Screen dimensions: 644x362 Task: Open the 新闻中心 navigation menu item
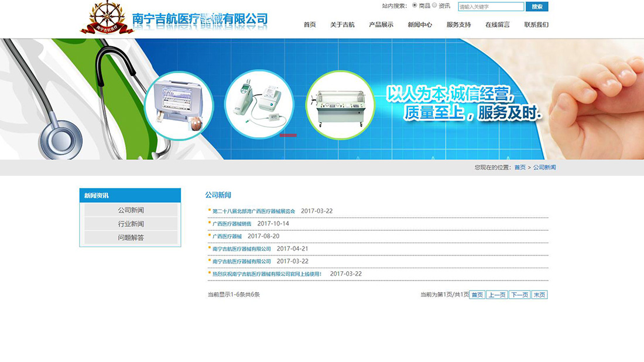click(x=420, y=25)
